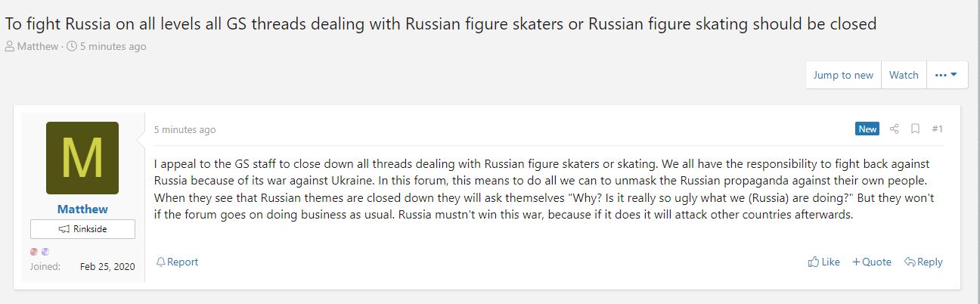Screen dimensions: 980x304
Task: Open the Matthew username link below the avatar
Action: pos(82,209)
